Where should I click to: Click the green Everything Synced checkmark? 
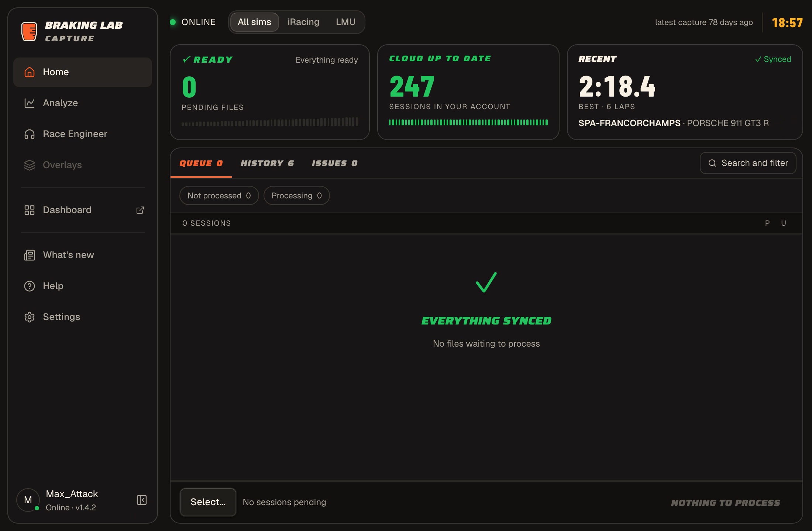[x=486, y=282]
